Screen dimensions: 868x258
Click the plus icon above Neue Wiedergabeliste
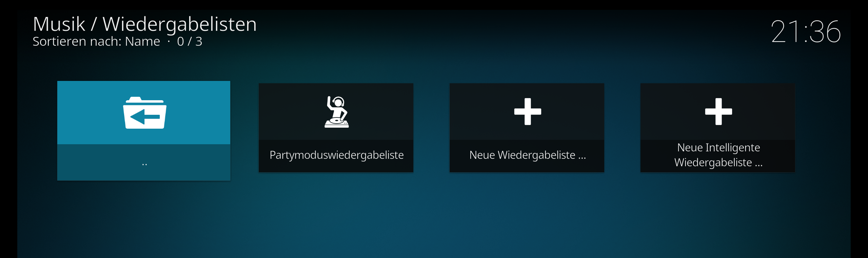[528, 111]
